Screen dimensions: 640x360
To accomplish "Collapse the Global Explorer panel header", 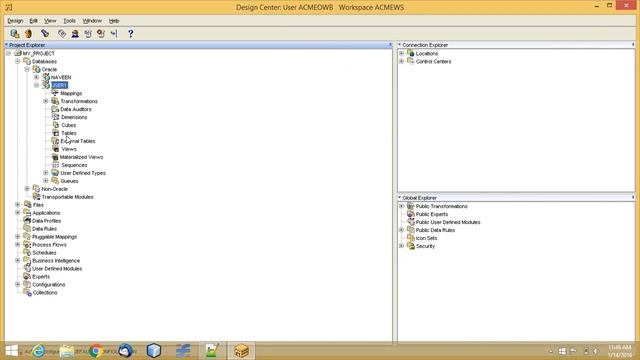I will click(x=400, y=198).
